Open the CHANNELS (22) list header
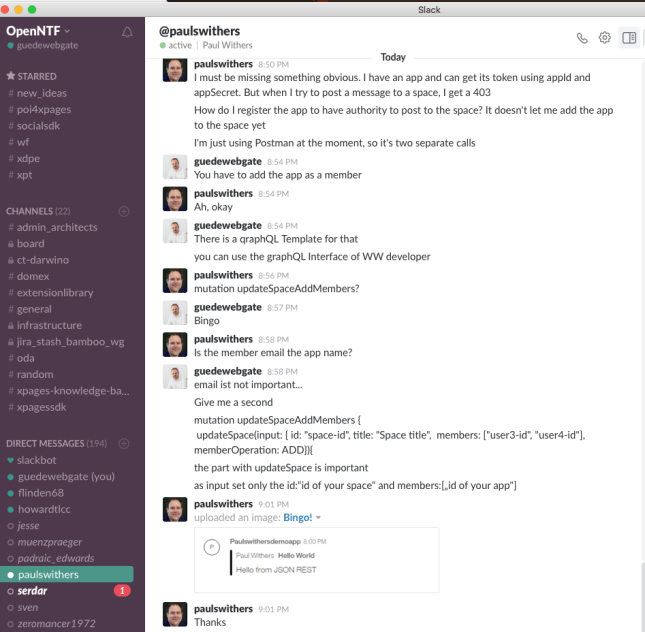The height and width of the screenshot is (632, 645). pos(38,211)
